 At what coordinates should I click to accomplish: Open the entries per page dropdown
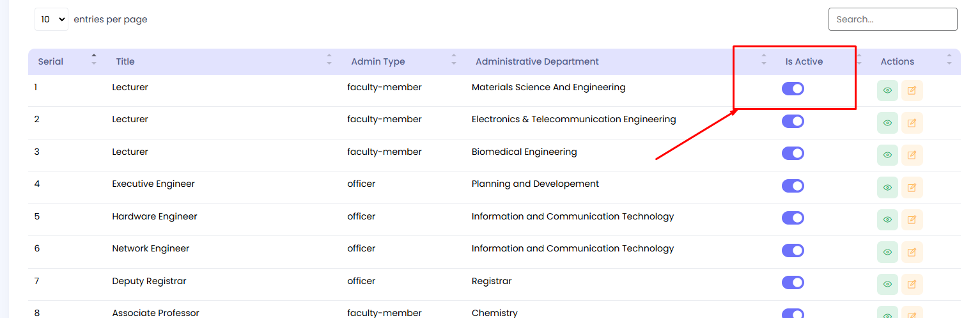point(51,19)
